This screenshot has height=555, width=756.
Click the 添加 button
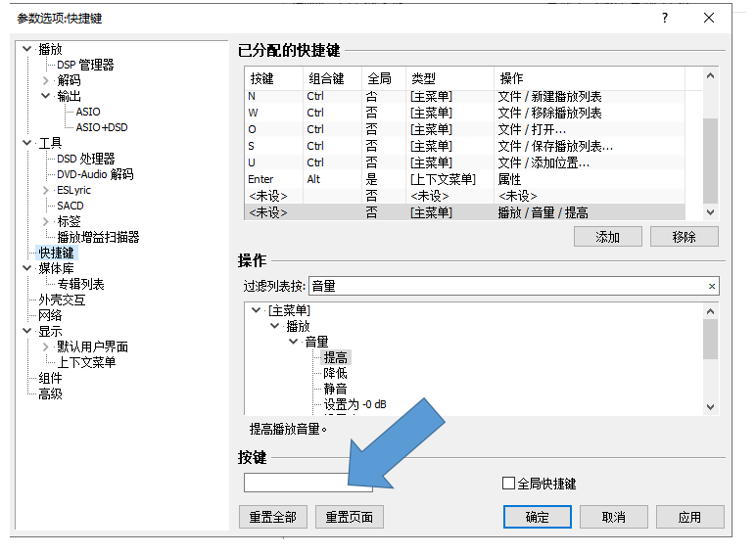click(x=607, y=237)
